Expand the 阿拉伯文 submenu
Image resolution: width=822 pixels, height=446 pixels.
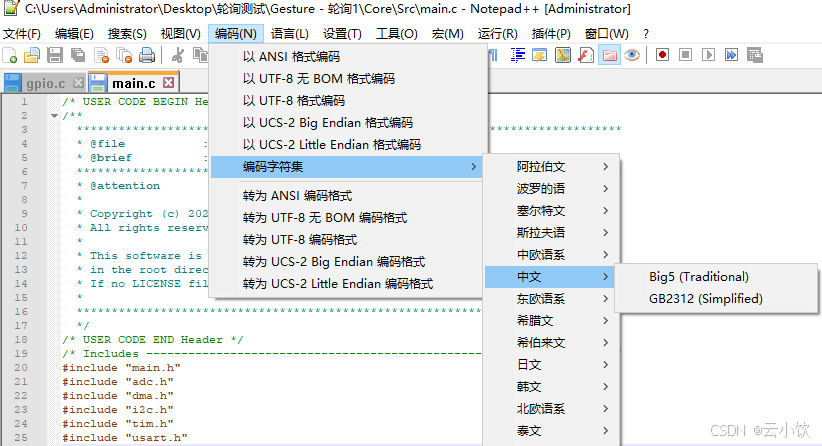tap(551, 167)
